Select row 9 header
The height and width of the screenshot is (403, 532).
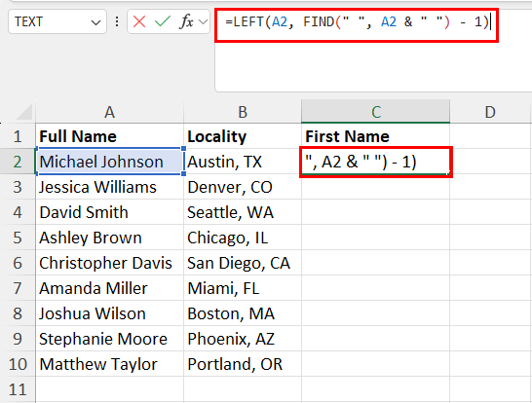(x=18, y=339)
